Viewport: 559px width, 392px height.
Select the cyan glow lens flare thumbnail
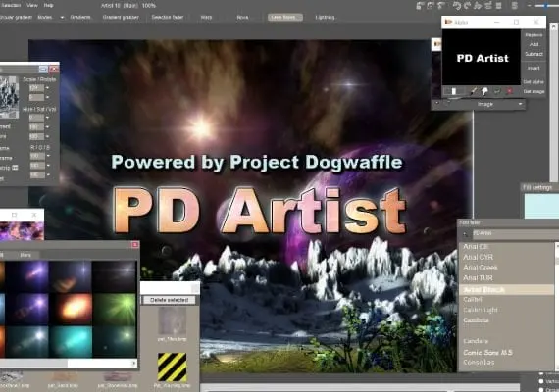click(72, 341)
